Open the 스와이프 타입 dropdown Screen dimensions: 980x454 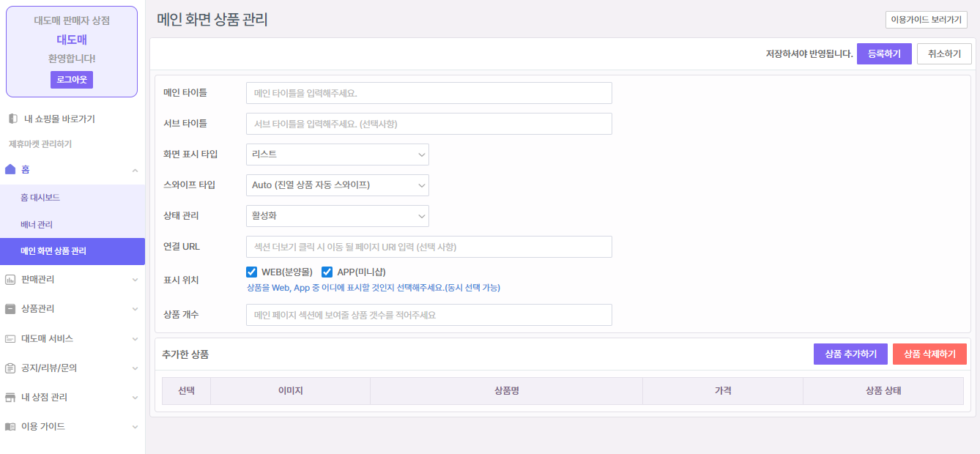coord(337,185)
